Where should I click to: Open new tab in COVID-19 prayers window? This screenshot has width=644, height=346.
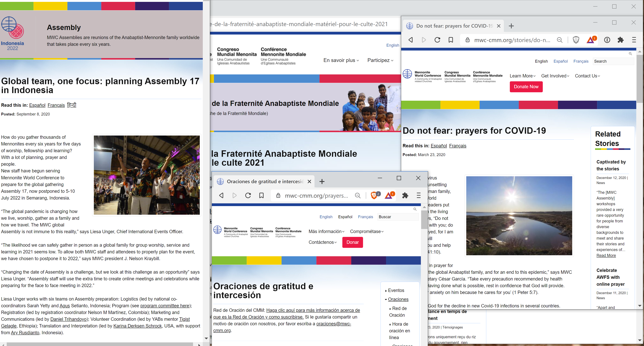[x=511, y=26]
